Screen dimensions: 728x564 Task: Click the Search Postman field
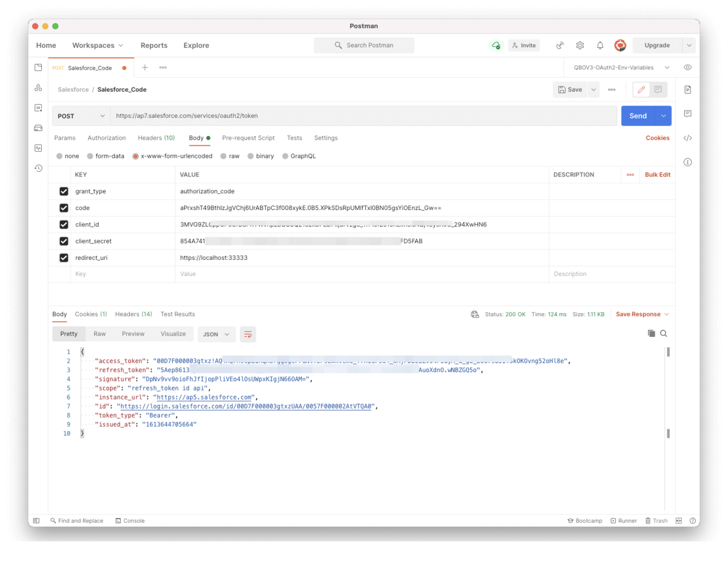(364, 46)
